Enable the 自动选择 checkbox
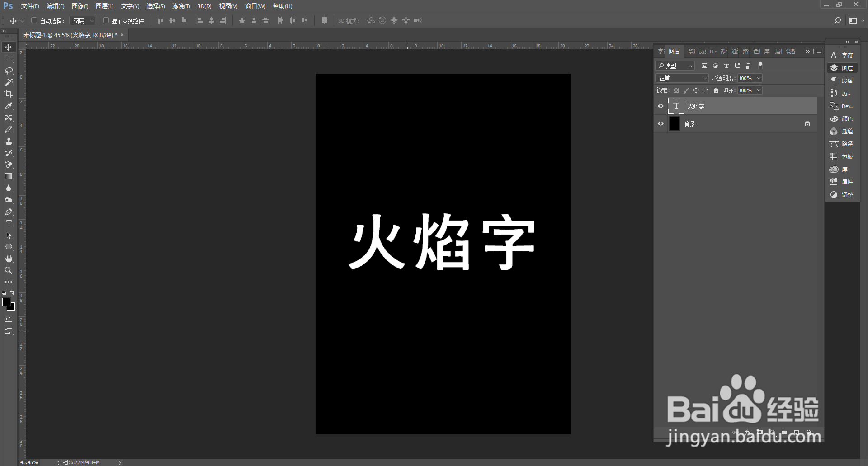Screen dimensions: 868x466 (34, 20)
